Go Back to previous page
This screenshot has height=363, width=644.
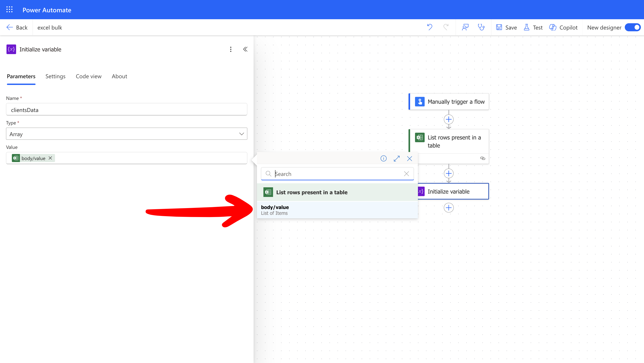tap(17, 27)
